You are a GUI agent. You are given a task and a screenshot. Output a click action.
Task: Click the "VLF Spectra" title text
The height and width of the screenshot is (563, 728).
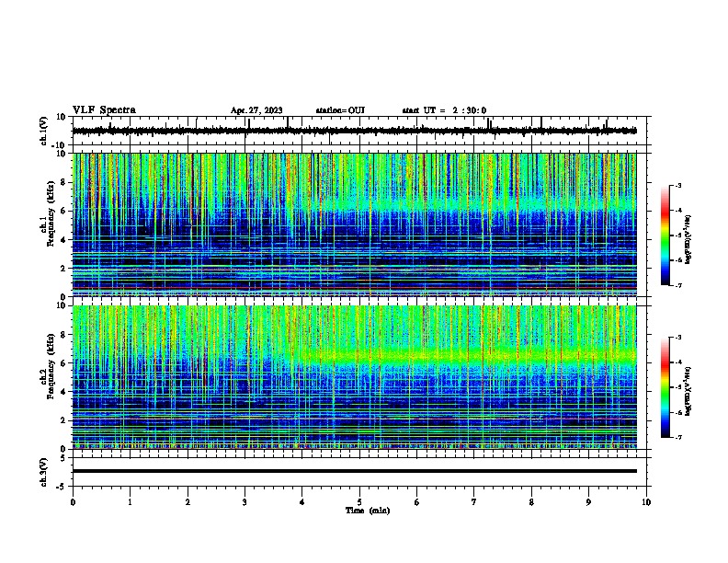coord(104,110)
